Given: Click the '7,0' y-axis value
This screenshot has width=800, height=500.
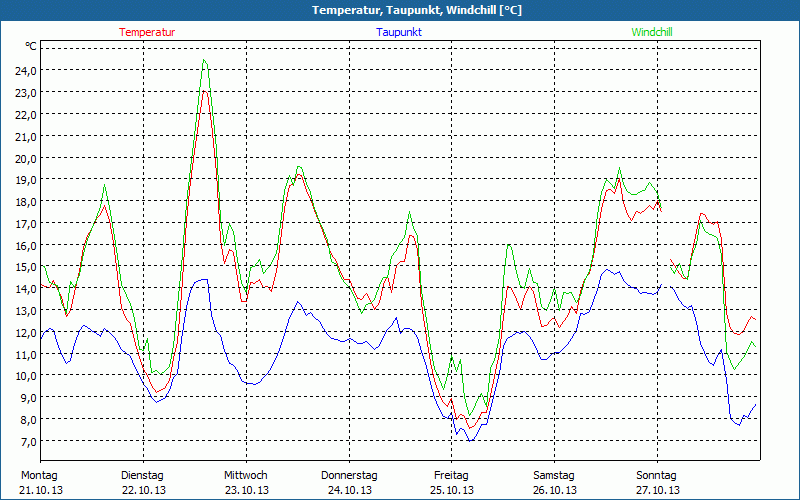Looking at the screenshot, I should click(x=28, y=442).
